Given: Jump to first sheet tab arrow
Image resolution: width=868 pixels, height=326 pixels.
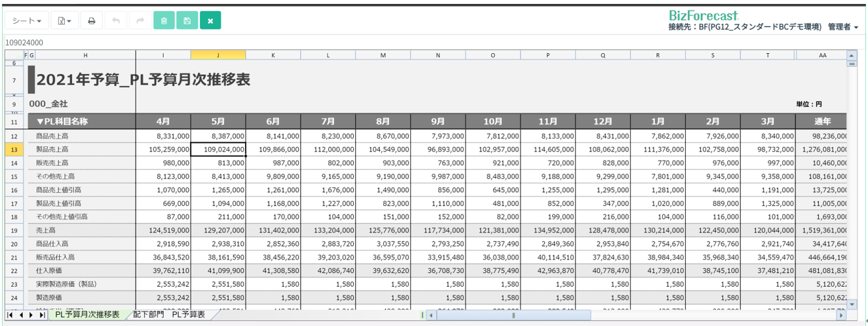Looking at the screenshot, I should point(10,316).
